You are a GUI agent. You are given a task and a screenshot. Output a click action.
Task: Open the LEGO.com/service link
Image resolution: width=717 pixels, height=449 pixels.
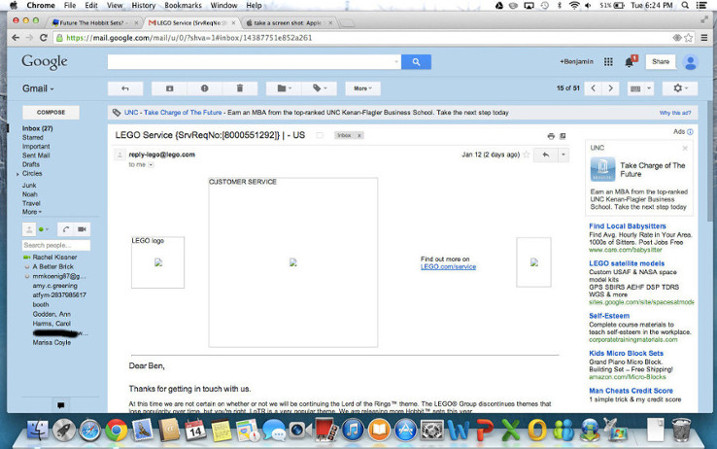tap(448, 267)
